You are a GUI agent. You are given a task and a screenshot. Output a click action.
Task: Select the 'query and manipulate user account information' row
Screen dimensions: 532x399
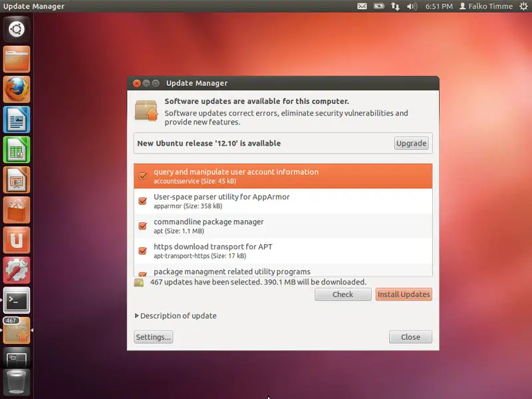tap(283, 176)
